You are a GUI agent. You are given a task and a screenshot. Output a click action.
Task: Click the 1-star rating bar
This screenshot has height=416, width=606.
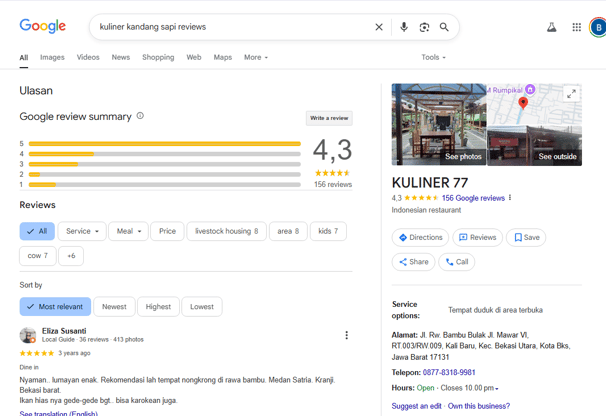(x=165, y=184)
